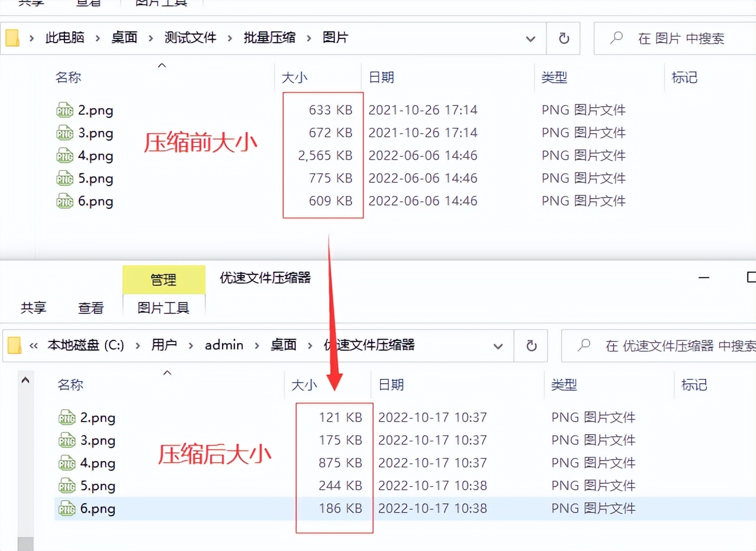Expand chevron after 测试文件 in breadcrumb
The height and width of the screenshot is (551, 756).
(230, 38)
